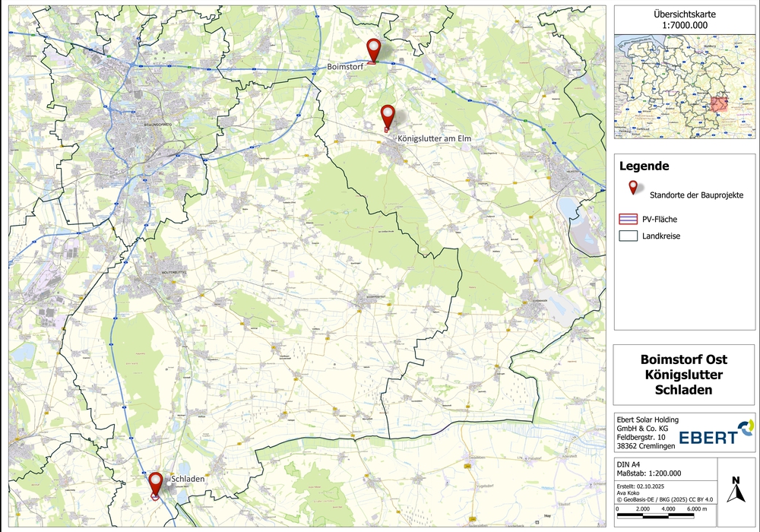Click the 'Legende' heading
This screenshot has width=760, height=532.
click(644, 166)
